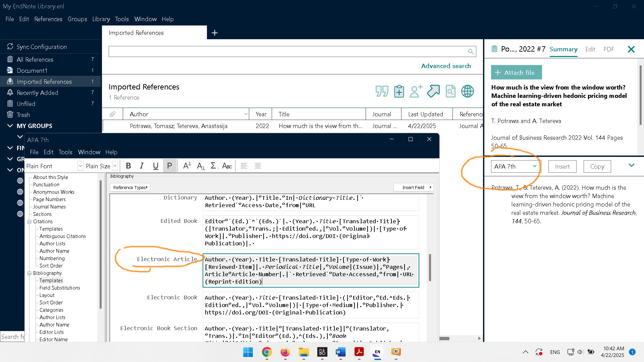
Task: Click the Add New Reference clipboard icon
Action: (399, 91)
